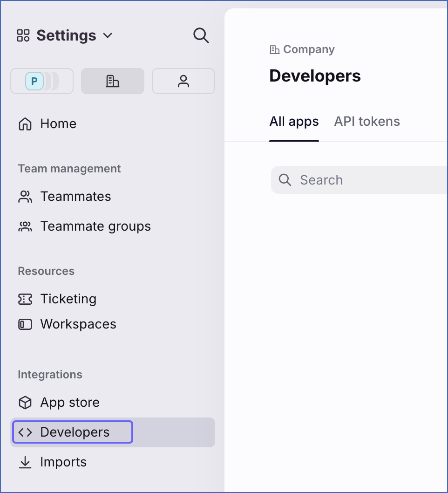
Task: Click the Imports download icon
Action: 25,462
